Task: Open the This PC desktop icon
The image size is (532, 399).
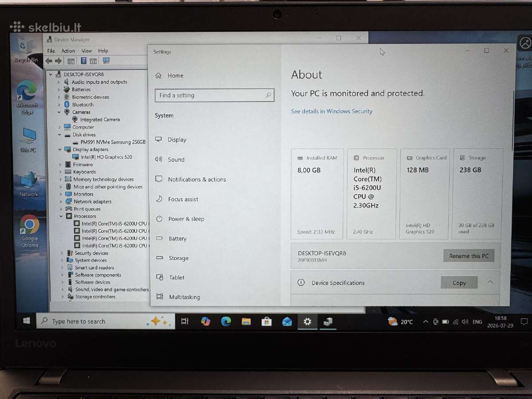Action: coord(28,140)
